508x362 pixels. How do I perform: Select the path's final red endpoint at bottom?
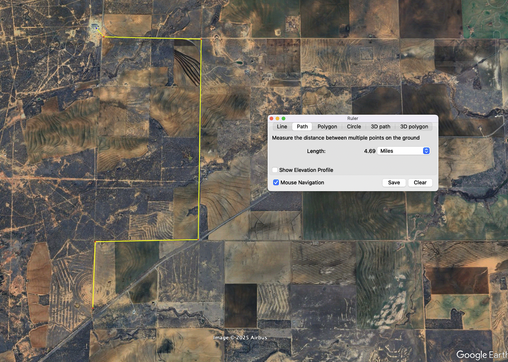pos(93,308)
